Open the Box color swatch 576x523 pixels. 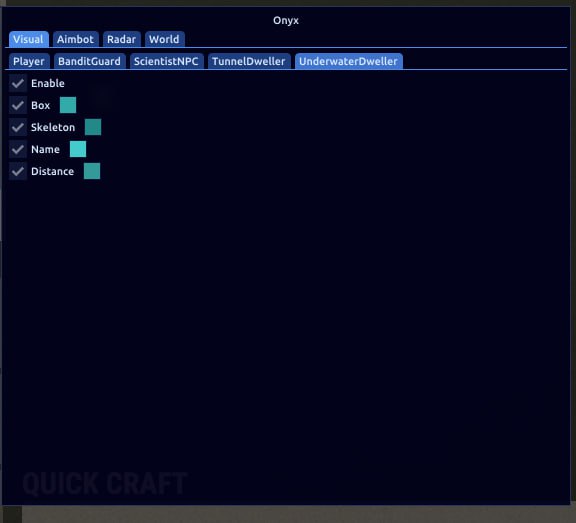click(x=68, y=105)
